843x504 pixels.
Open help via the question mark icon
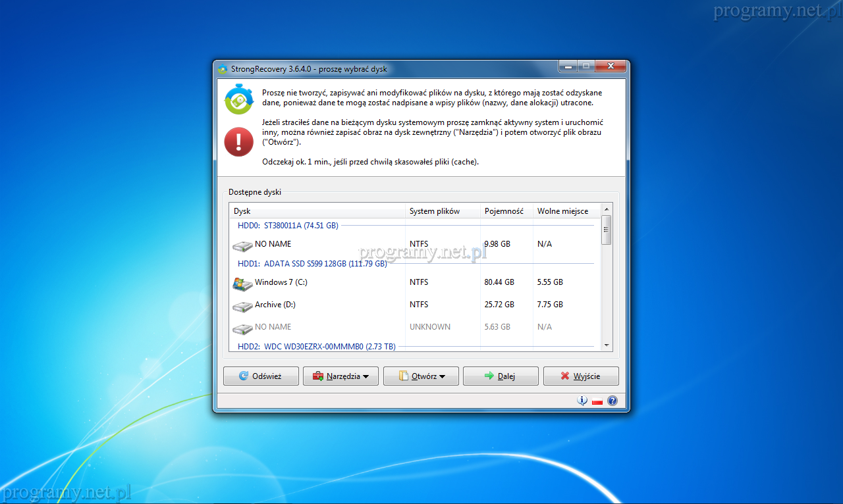[x=612, y=401]
